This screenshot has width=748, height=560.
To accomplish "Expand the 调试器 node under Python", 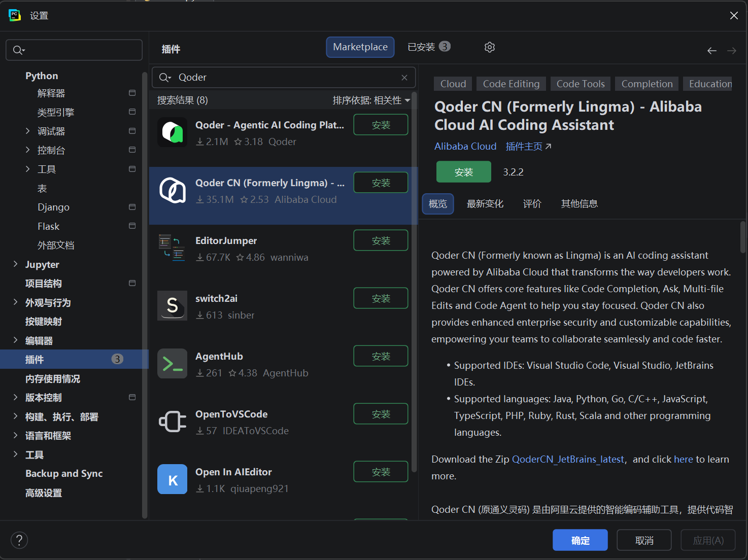I will click(28, 131).
